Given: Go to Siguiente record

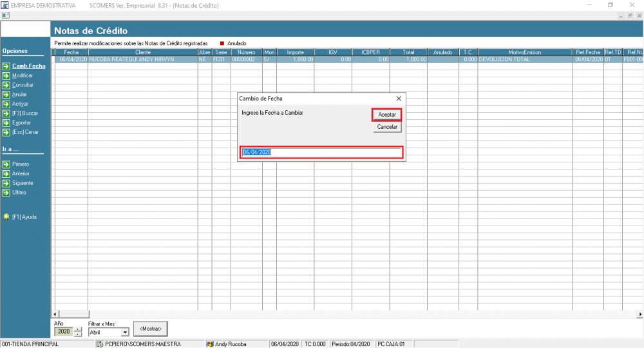Looking at the screenshot, I should [23, 183].
